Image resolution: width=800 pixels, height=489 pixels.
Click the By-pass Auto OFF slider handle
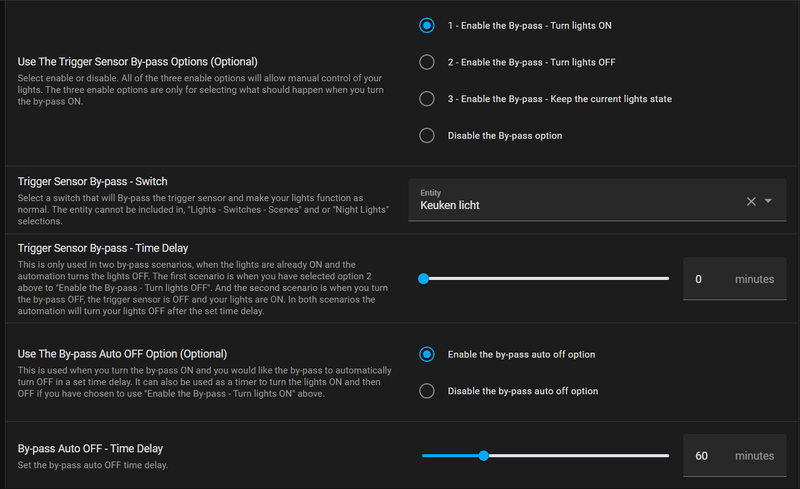tap(484, 456)
